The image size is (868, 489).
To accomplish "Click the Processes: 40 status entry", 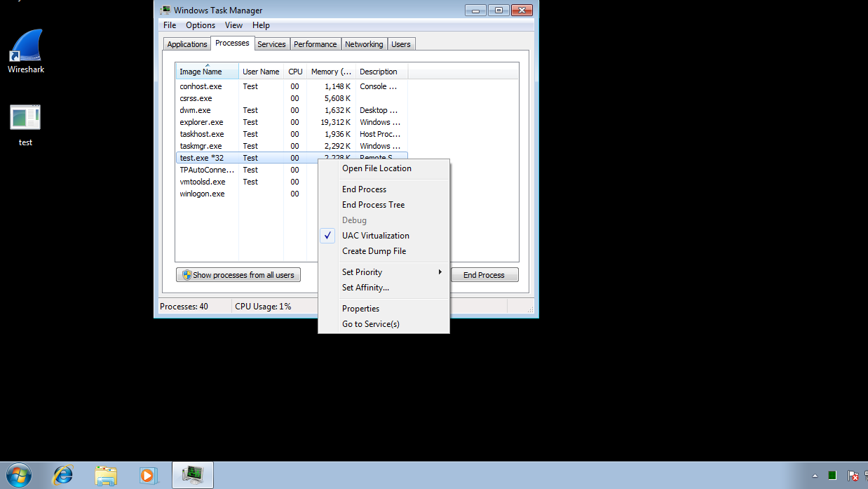I will point(184,307).
